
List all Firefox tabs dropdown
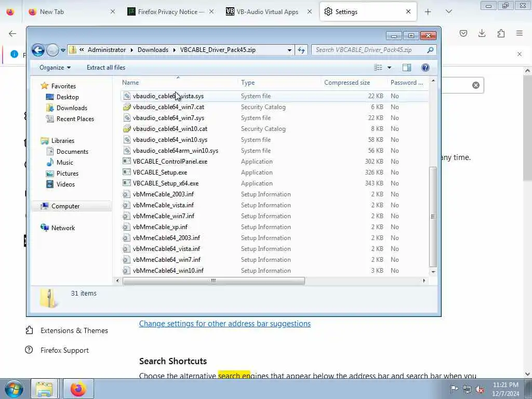point(448,12)
